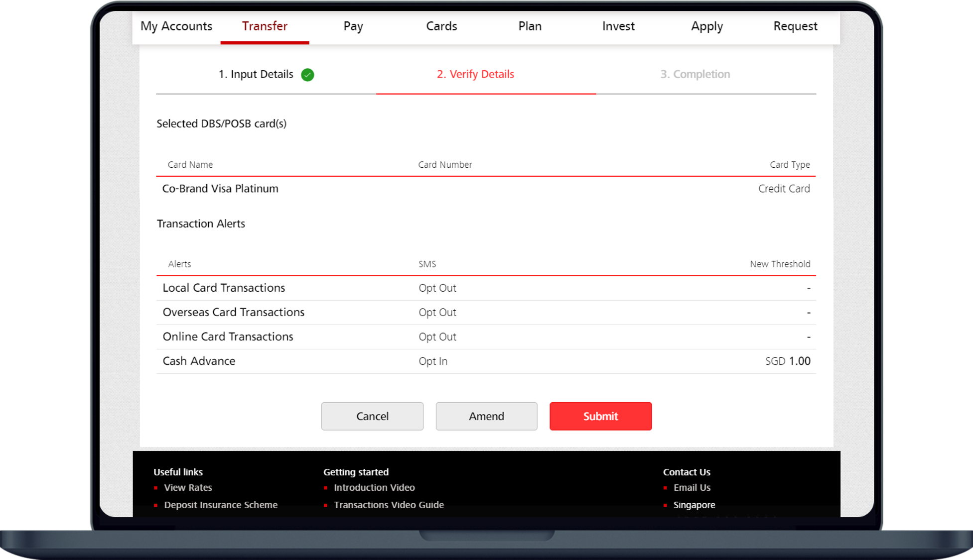Viewport: 973px width, 560px height.
Task: Open the Pay menu
Action: click(353, 26)
